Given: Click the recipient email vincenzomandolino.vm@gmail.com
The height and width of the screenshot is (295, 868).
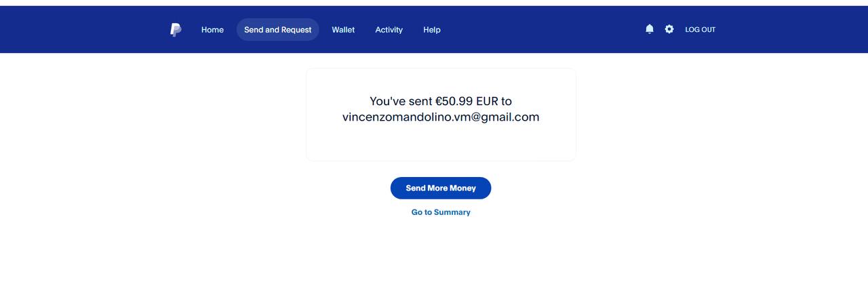Looking at the screenshot, I should coord(440,117).
